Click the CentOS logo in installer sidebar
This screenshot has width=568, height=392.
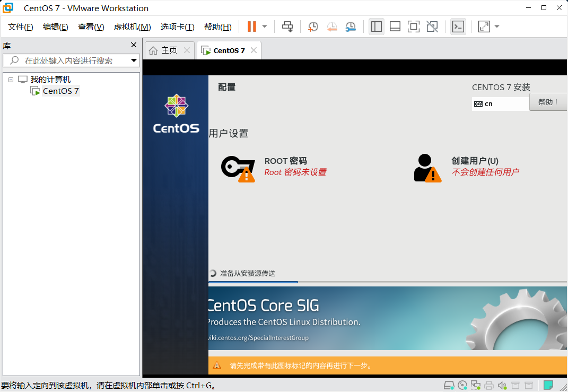pyautogui.click(x=176, y=114)
